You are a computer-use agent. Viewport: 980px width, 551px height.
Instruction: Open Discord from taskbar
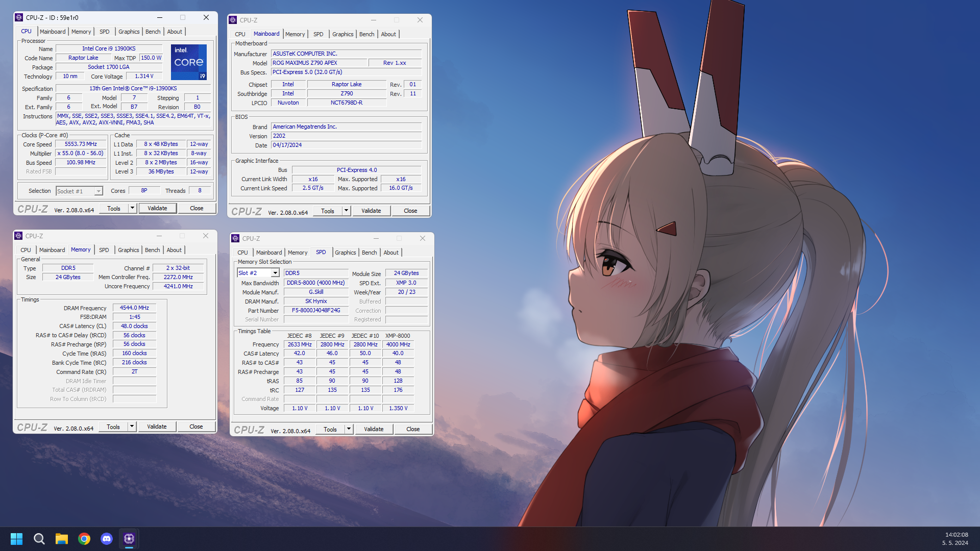click(107, 539)
